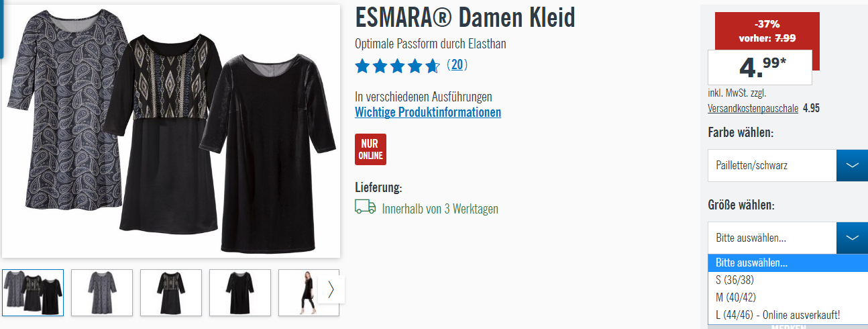Click the delivery truck icon

click(366, 207)
